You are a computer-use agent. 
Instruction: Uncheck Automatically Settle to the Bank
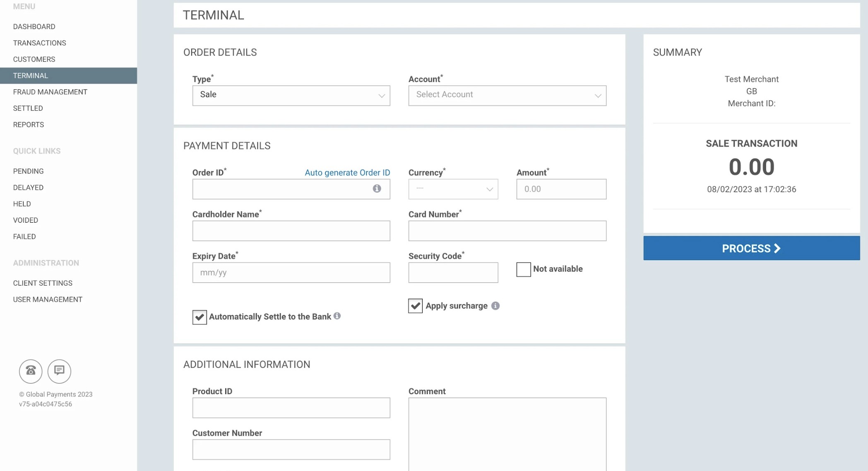point(200,317)
